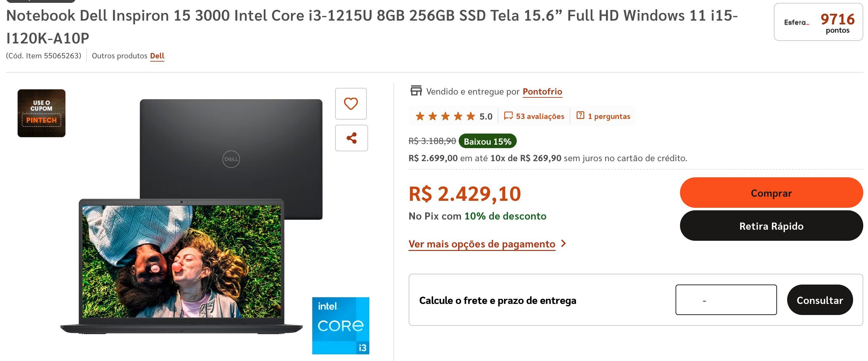View the 53 avaliações reviews
The width and height of the screenshot is (868, 361).
(540, 116)
